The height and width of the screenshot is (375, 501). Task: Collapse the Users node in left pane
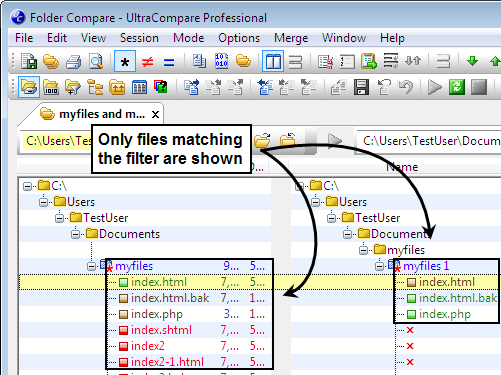43,202
